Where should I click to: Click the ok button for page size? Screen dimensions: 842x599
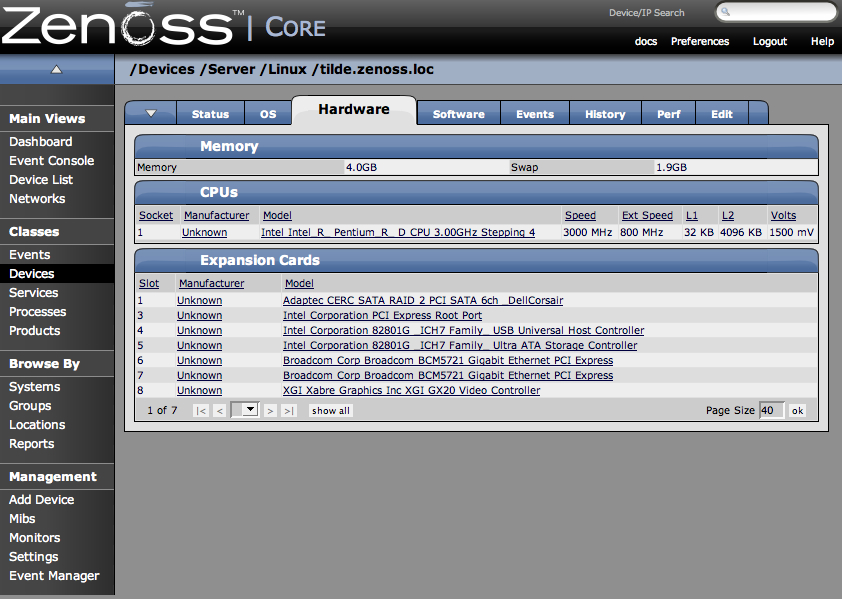tap(797, 410)
